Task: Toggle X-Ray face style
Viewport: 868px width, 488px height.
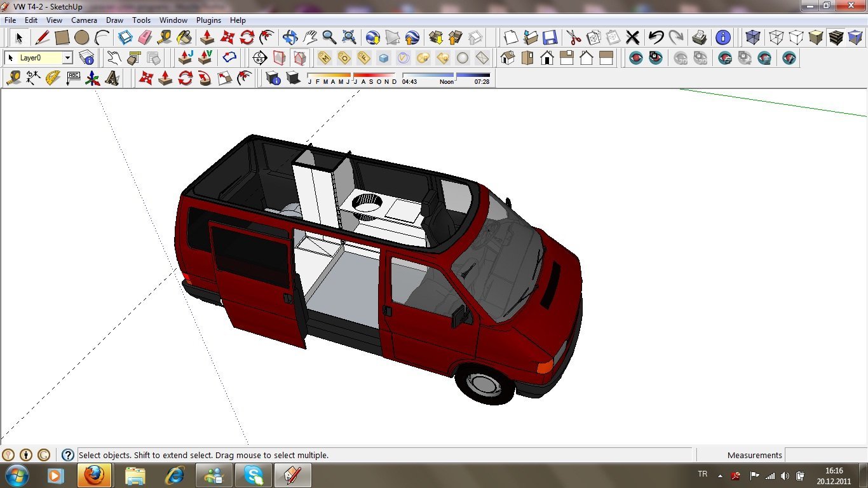Action: [x=753, y=37]
